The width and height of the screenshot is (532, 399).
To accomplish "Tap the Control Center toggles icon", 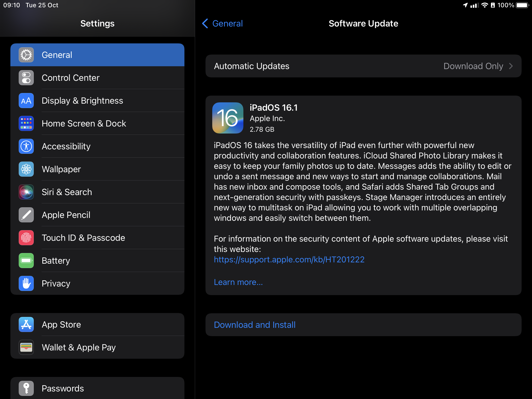I will [26, 78].
